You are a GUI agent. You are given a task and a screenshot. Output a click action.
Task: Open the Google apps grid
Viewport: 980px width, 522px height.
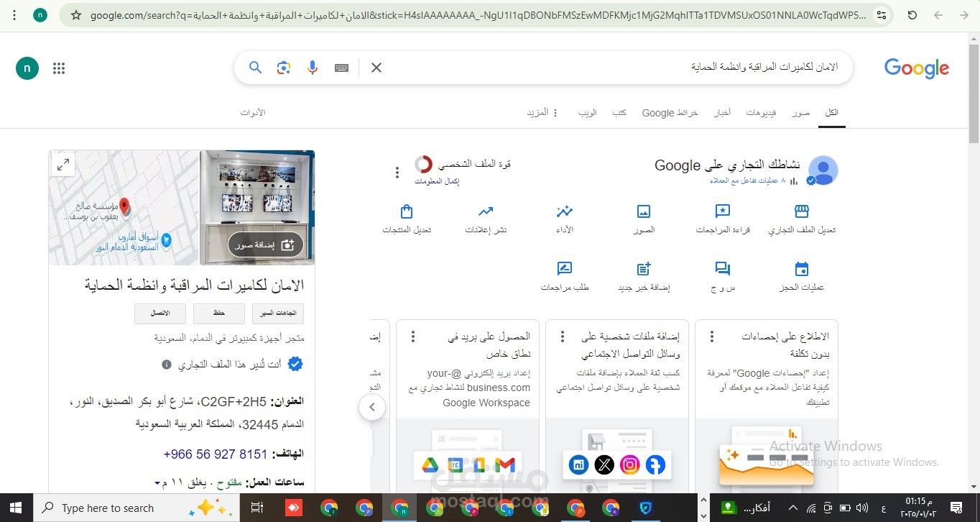coord(59,68)
